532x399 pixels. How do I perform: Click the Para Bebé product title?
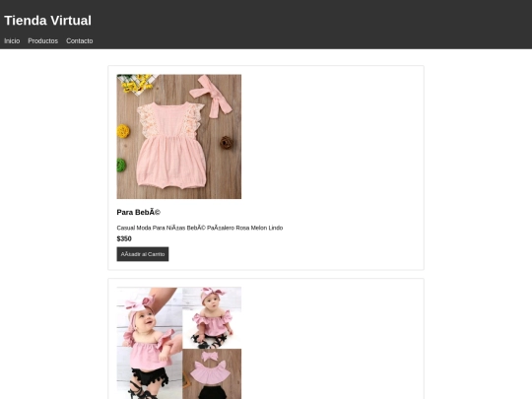click(139, 213)
